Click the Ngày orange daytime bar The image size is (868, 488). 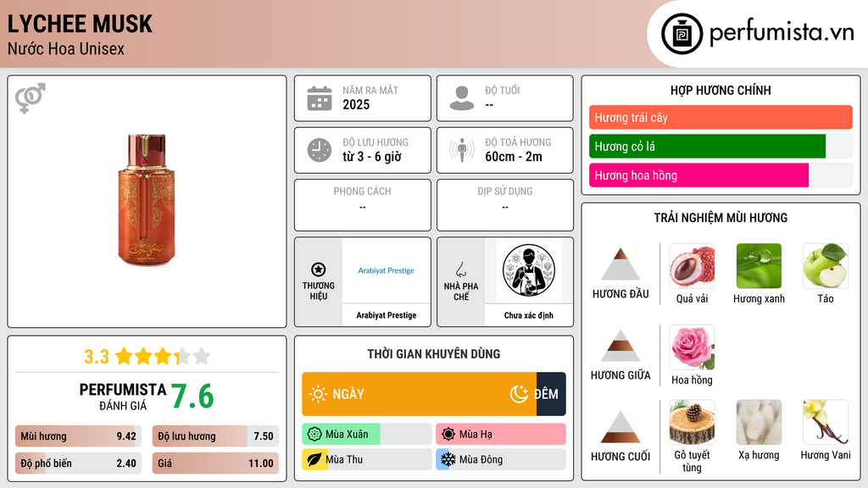(x=419, y=394)
